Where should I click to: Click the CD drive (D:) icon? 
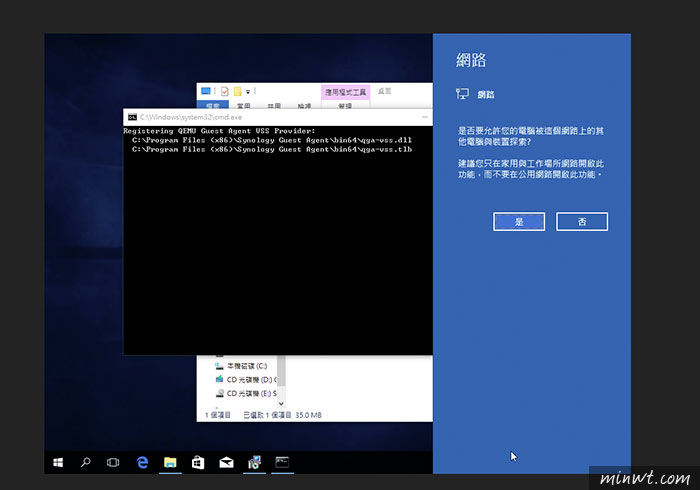[219, 379]
